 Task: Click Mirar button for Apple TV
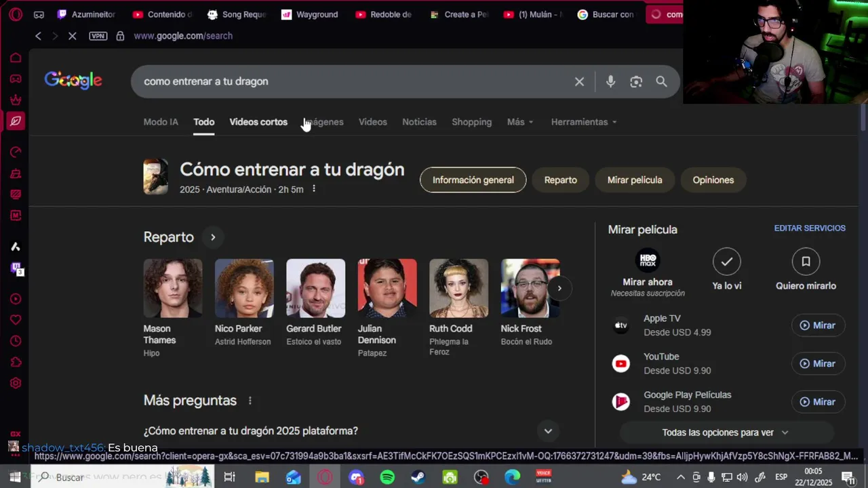(x=818, y=325)
